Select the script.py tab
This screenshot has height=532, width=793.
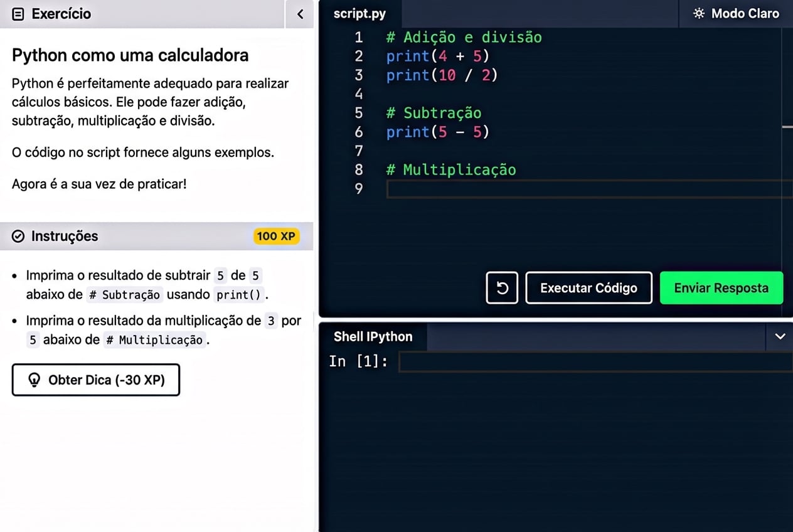[359, 14]
